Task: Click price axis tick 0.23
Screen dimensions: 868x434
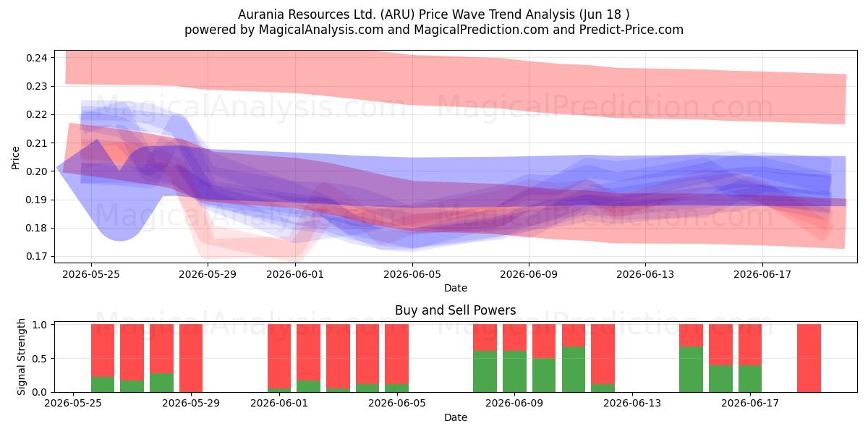Action: 37,86
